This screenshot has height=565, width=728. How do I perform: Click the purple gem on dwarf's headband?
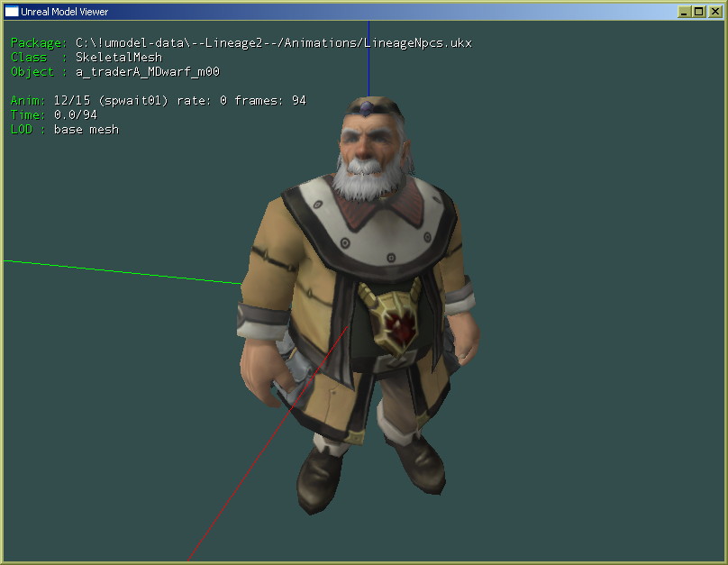(x=367, y=108)
